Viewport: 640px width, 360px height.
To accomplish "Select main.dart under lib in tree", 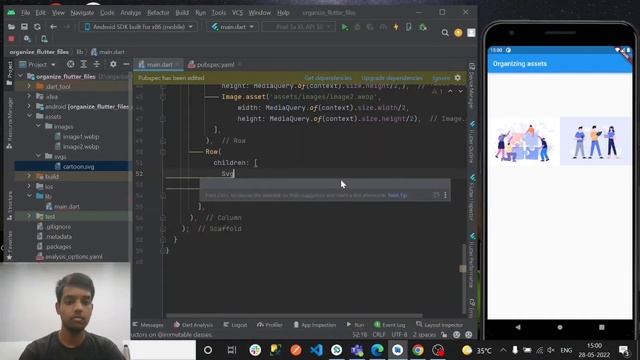I will tap(62, 207).
